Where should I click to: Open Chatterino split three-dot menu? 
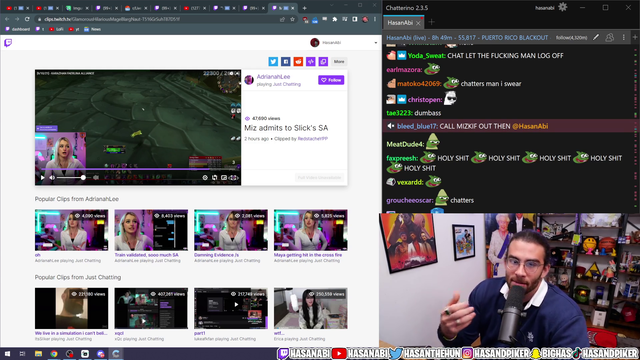(623, 38)
